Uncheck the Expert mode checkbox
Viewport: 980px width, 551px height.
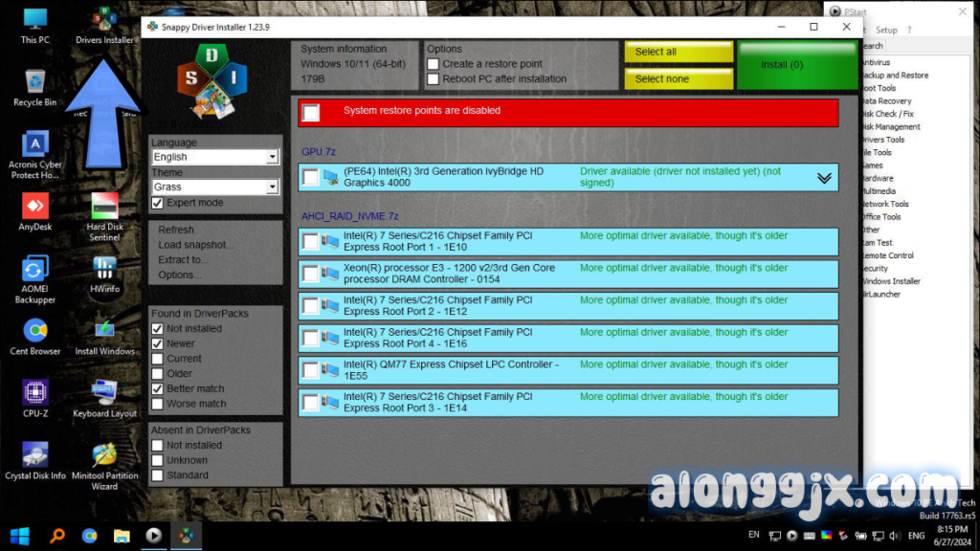click(x=158, y=203)
